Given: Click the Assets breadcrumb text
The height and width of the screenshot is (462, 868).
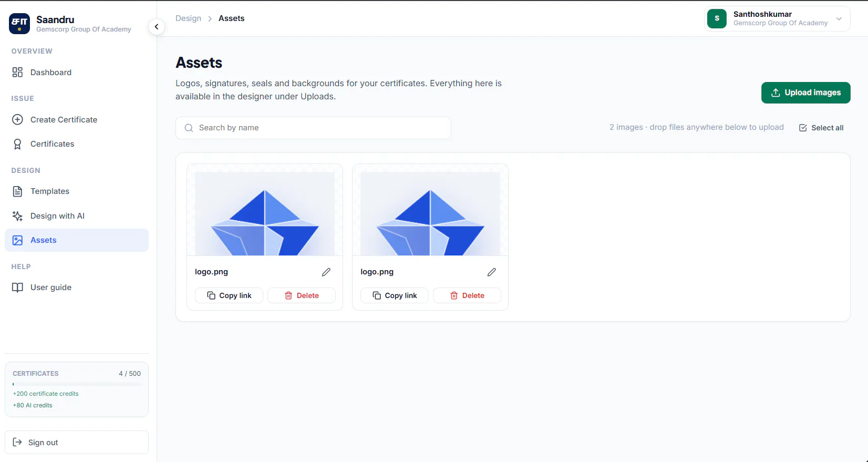Looking at the screenshot, I should 231,18.
